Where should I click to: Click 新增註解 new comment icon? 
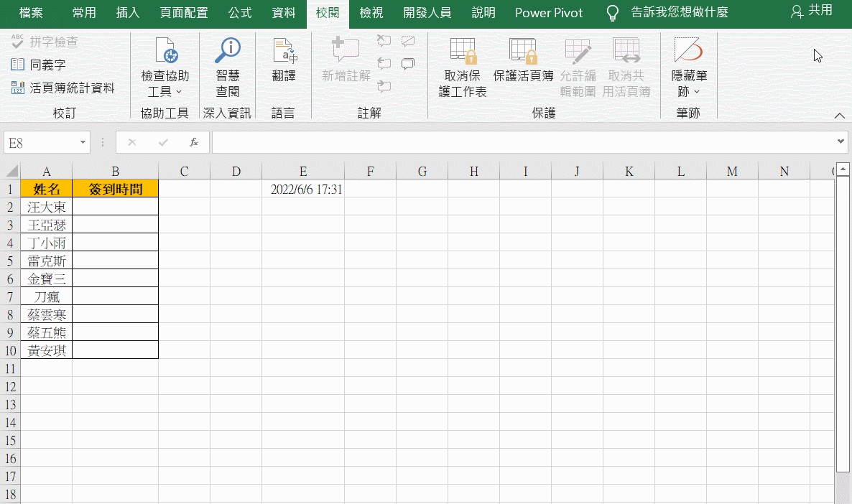tap(346, 50)
